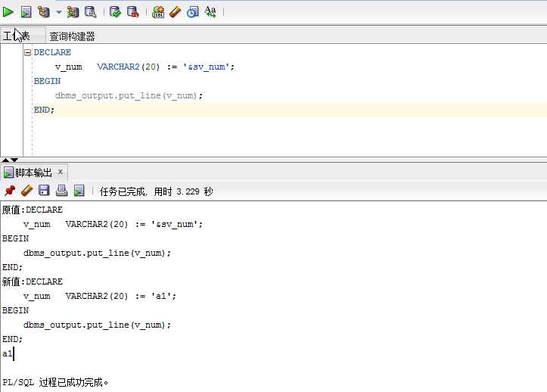The width and height of the screenshot is (547, 392).
Task: Click the up arrow on the splitter bar
Action: 5,160
